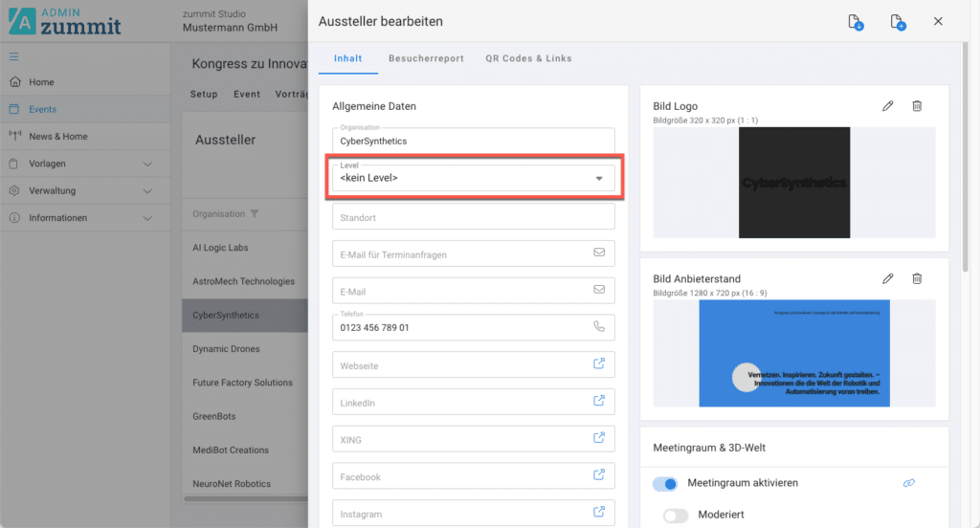Close the Aussteller bearbeiten panel
Image resolution: width=980 pixels, height=528 pixels.
point(938,21)
